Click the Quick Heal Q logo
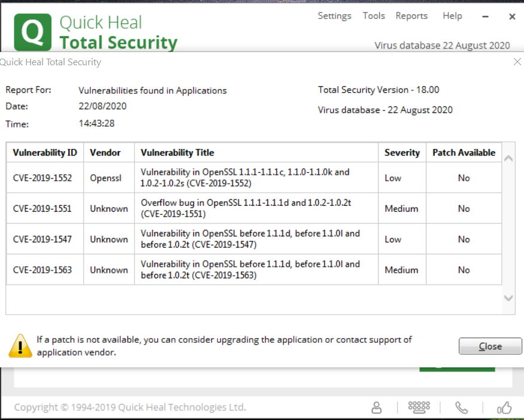This screenshot has width=524, height=420. (x=33, y=32)
